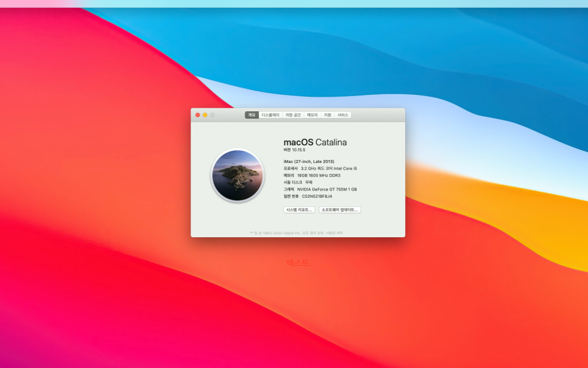Switch to the 디스플레이 tab
588x368 pixels.
(x=270, y=115)
